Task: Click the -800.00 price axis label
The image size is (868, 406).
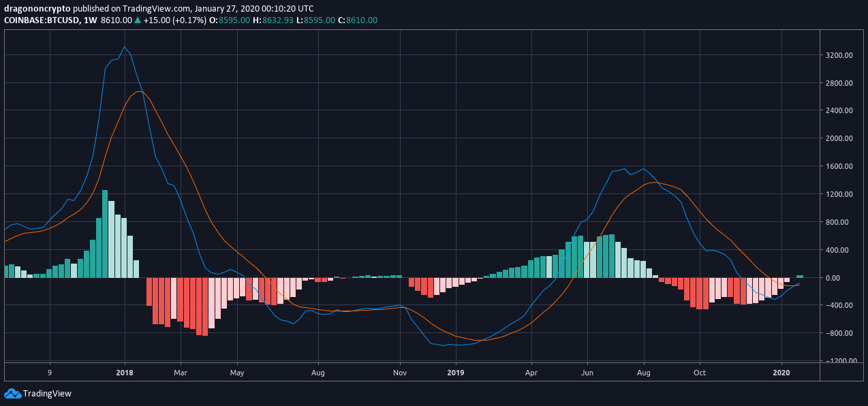Action: click(839, 333)
